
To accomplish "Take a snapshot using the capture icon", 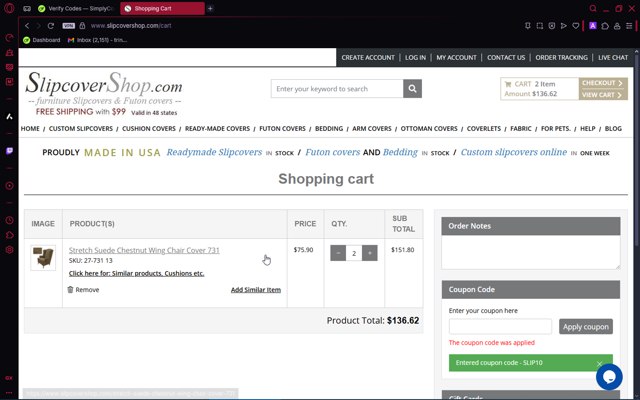I will (540, 26).
